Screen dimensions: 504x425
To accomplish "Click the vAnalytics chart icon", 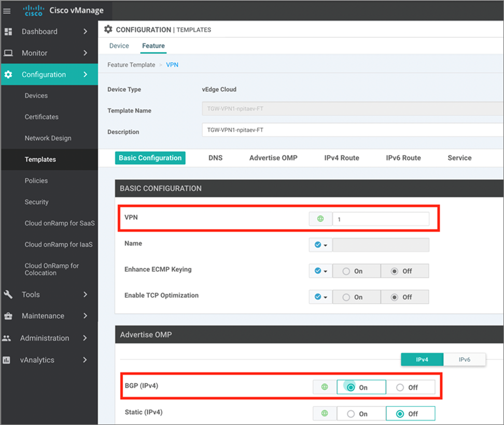I will click(6, 360).
